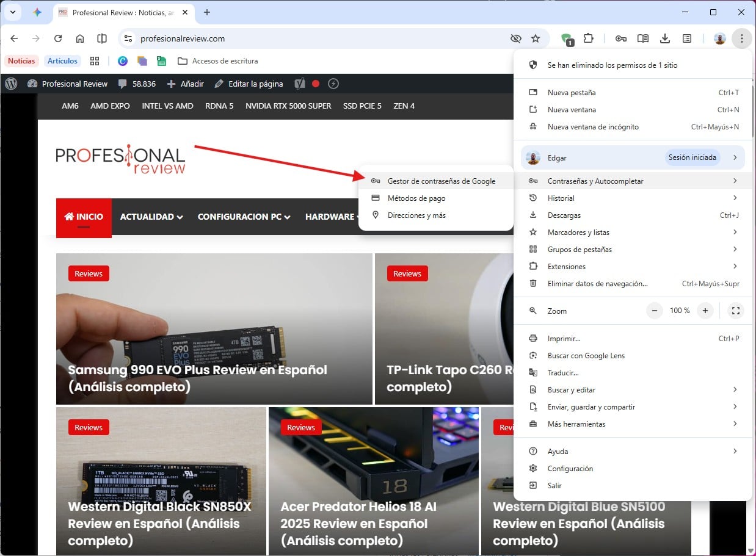
Task: Open Configuración from the Chrome menu
Action: tap(633, 469)
